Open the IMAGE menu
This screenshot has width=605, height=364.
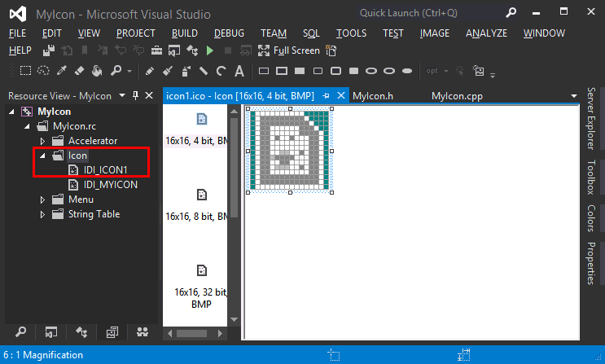click(435, 33)
